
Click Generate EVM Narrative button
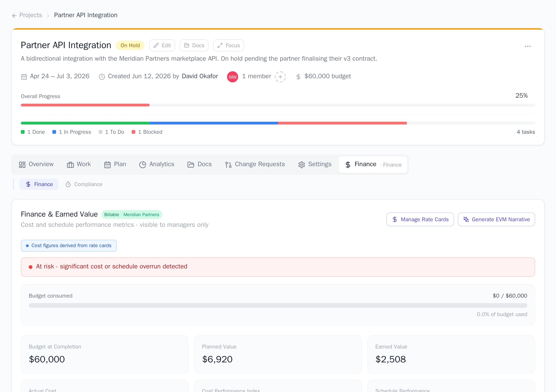click(x=496, y=220)
